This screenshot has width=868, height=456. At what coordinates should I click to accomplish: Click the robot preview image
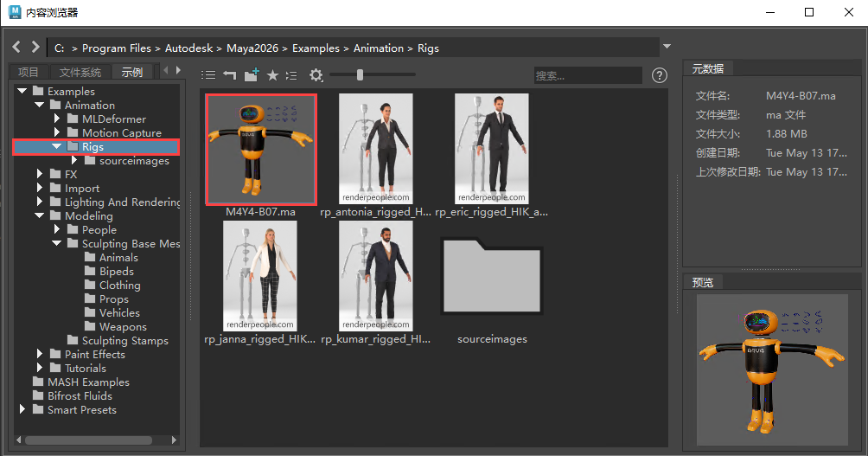[x=772, y=369]
